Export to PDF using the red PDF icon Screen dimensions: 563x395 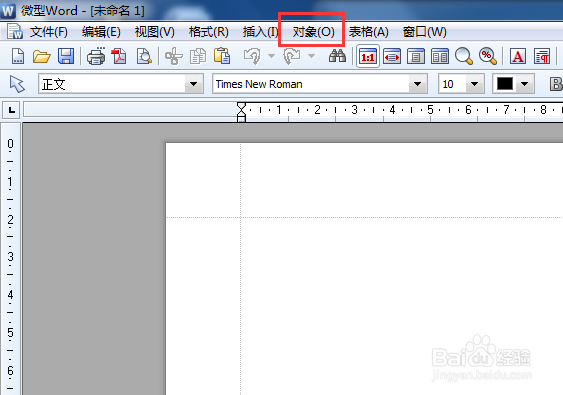click(x=120, y=56)
